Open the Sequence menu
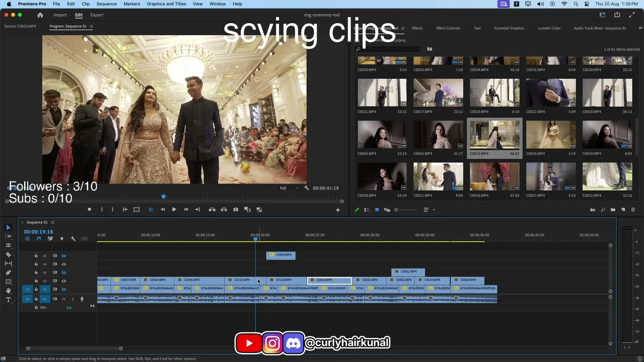644x362 pixels. click(107, 4)
